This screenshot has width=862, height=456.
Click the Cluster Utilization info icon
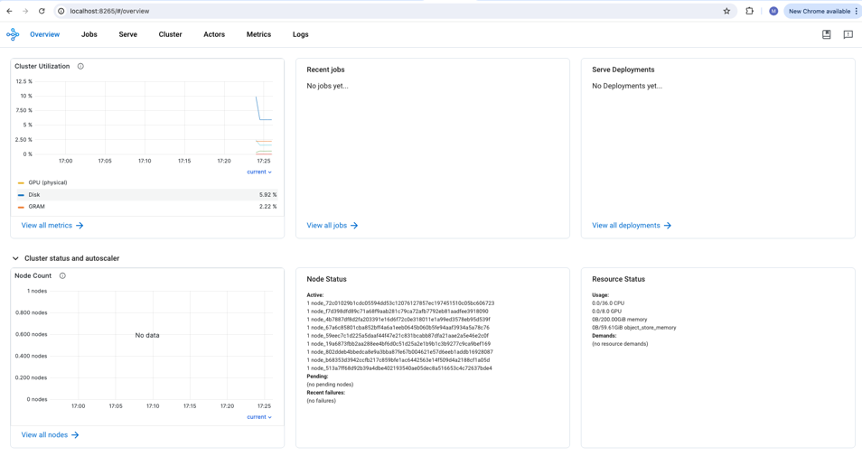coord(81,67)
